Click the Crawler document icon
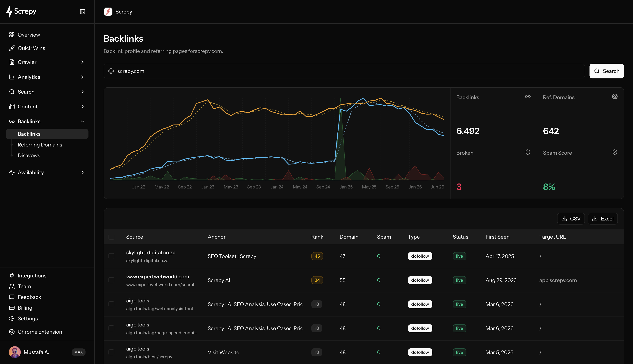 tap(12, 62)
